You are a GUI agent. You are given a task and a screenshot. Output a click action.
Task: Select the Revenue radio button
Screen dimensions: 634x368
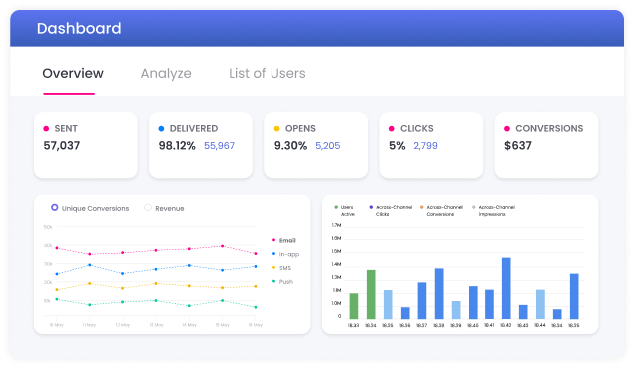(x=148, y=207)
